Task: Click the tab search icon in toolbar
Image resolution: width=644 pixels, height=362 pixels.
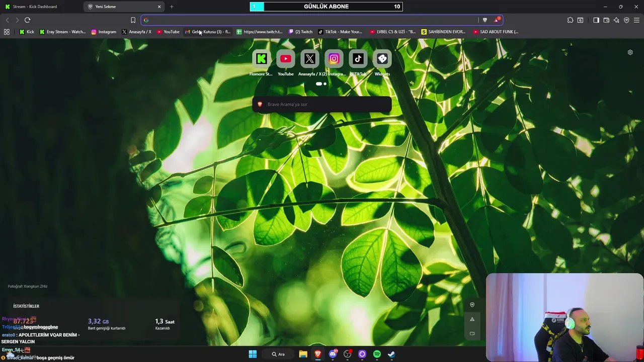Action: 580,20
